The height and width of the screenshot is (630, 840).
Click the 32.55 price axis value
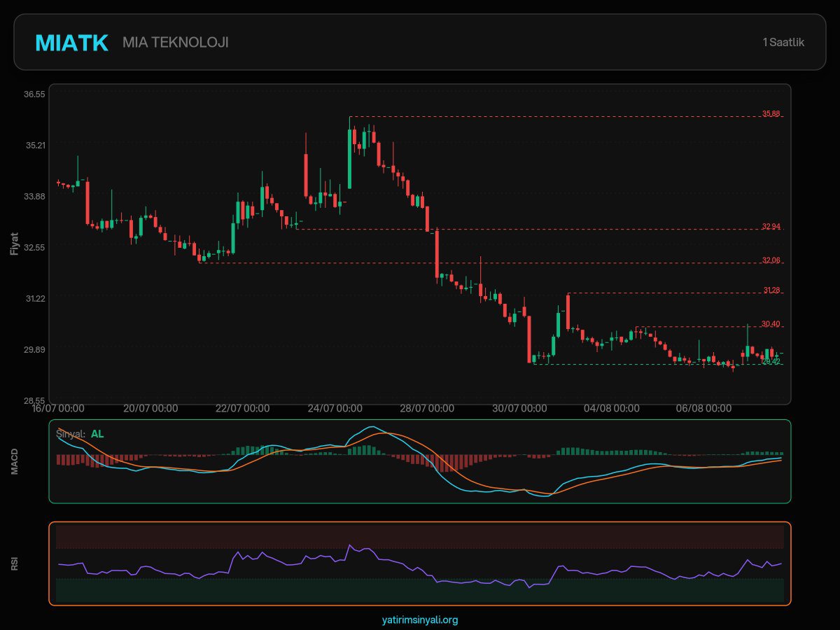(x=36, y=247)
